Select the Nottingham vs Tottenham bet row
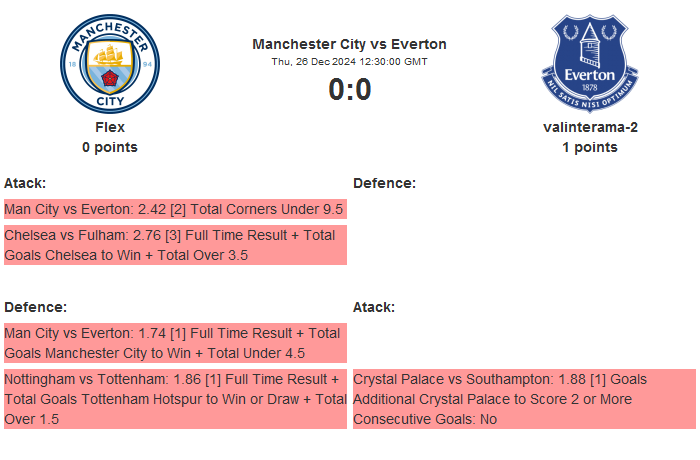 pos(174,399)
